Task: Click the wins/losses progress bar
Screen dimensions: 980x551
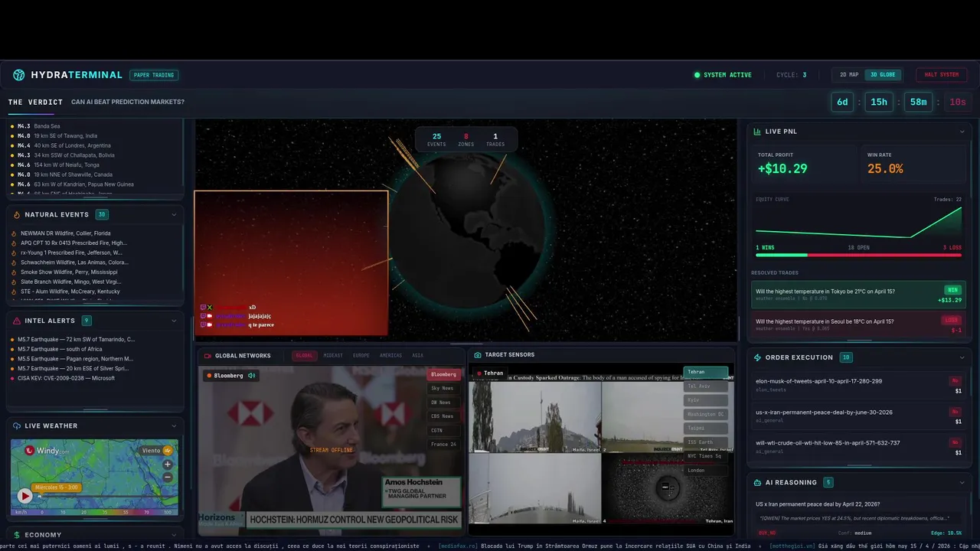Action: (858, 255)
